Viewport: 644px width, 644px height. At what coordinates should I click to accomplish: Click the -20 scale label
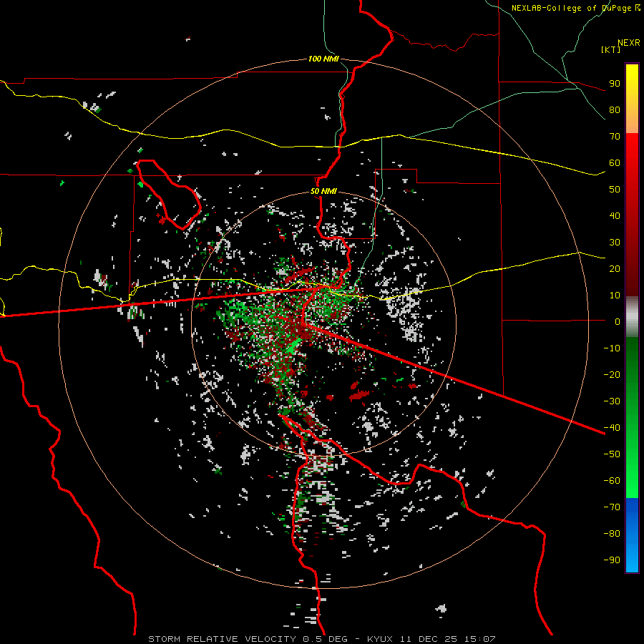tap(612, 374)
